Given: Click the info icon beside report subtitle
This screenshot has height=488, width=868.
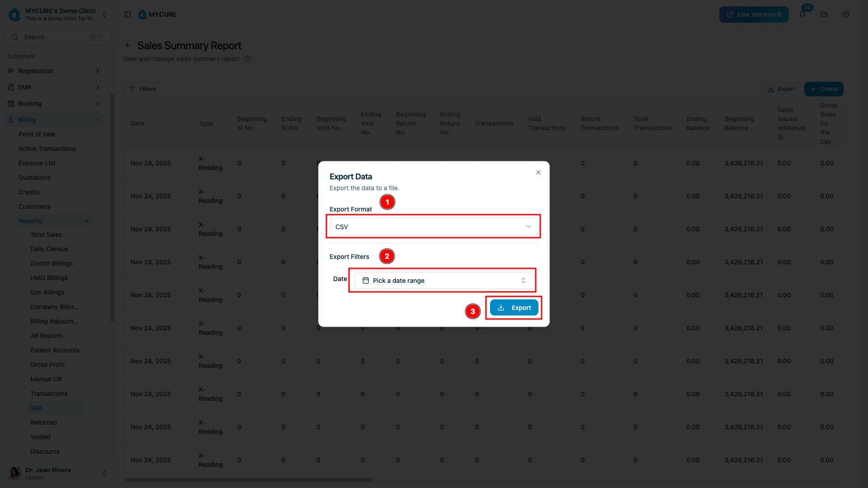Looking at the screenshot, I should tap(248, 59).
